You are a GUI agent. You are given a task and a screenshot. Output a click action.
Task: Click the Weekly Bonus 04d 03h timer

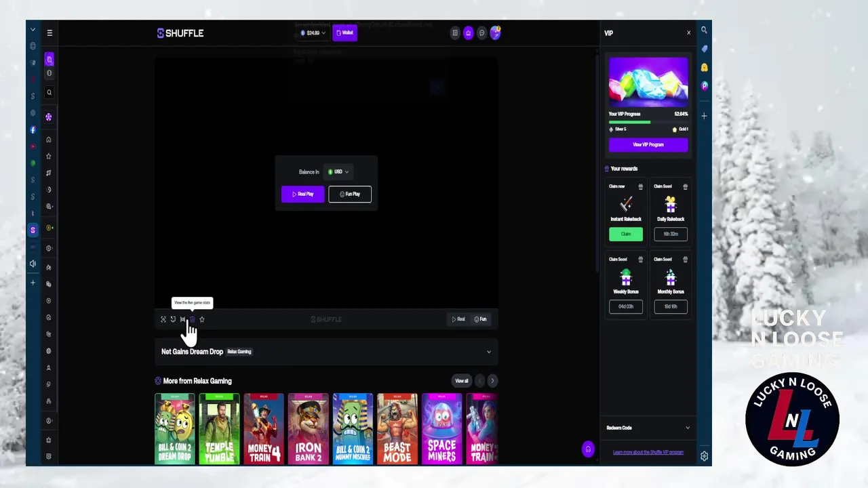626,306
